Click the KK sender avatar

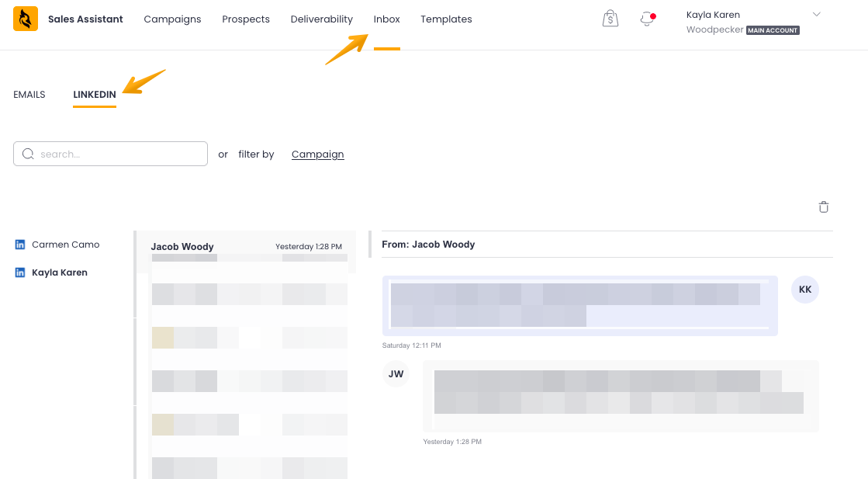(x=804, y=290)
